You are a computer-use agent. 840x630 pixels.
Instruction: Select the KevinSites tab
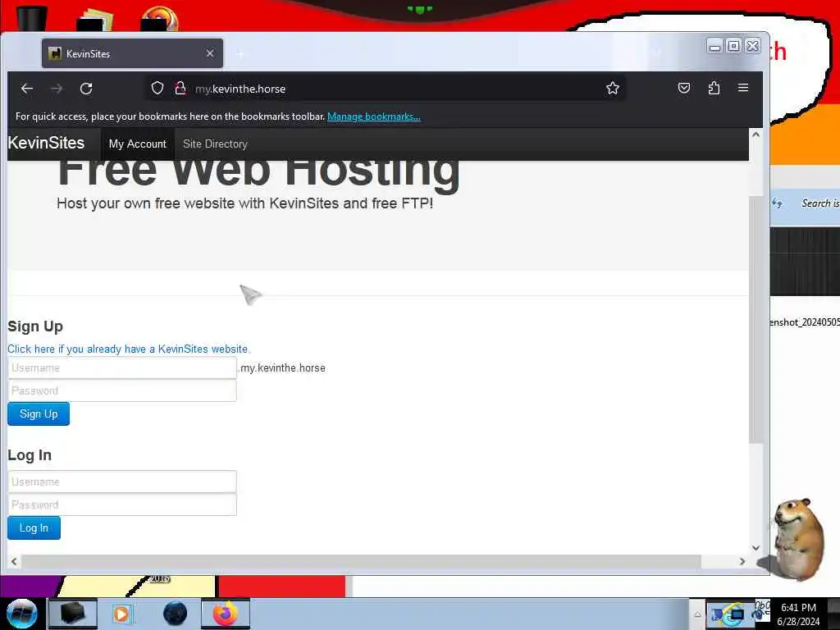132,53
